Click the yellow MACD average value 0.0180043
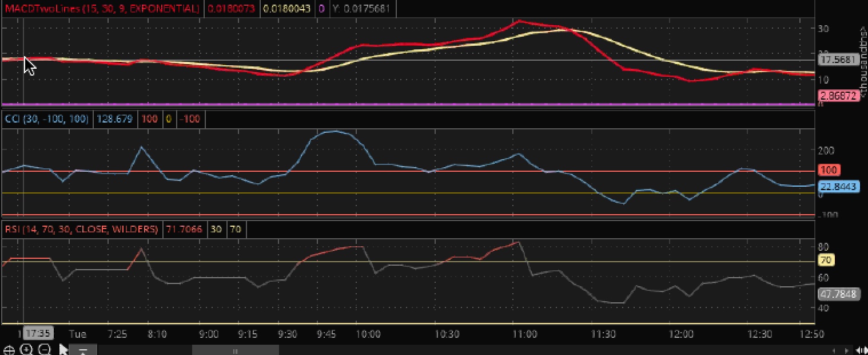Viewport: 868px width, 355px height. click(x=286, y=9)
